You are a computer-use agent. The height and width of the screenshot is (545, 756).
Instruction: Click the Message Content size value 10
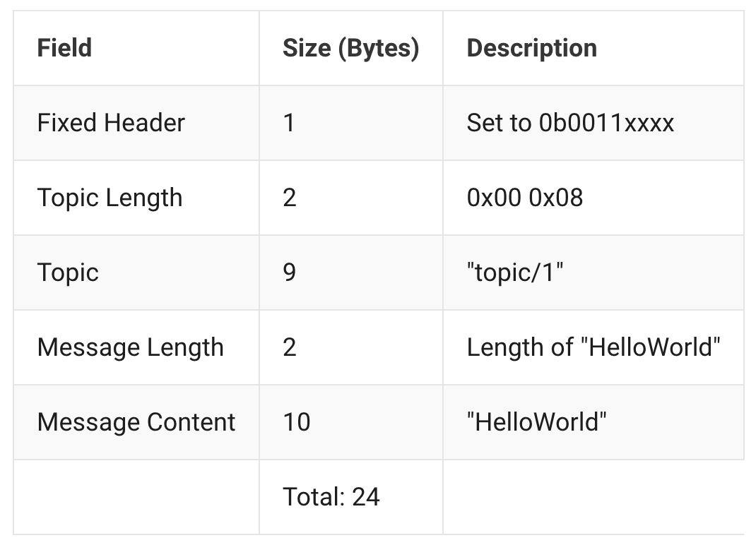tap(296, 422)
